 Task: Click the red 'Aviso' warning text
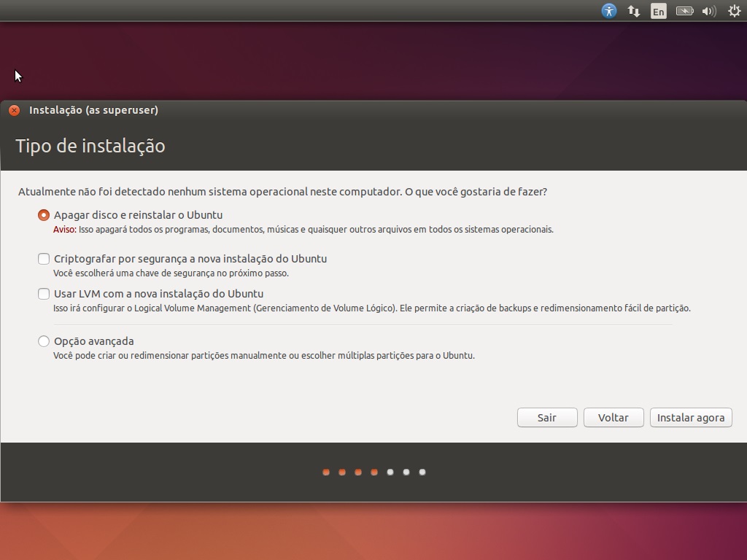(64, 230)
